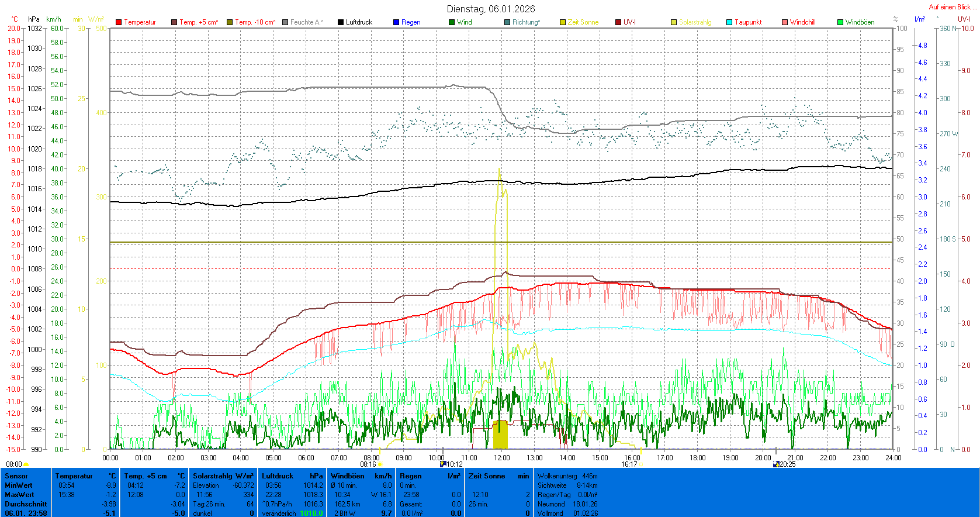Click the Solarstrahlg legend label
The height and width of the screenshot is (517, 980).
point(695,22)
